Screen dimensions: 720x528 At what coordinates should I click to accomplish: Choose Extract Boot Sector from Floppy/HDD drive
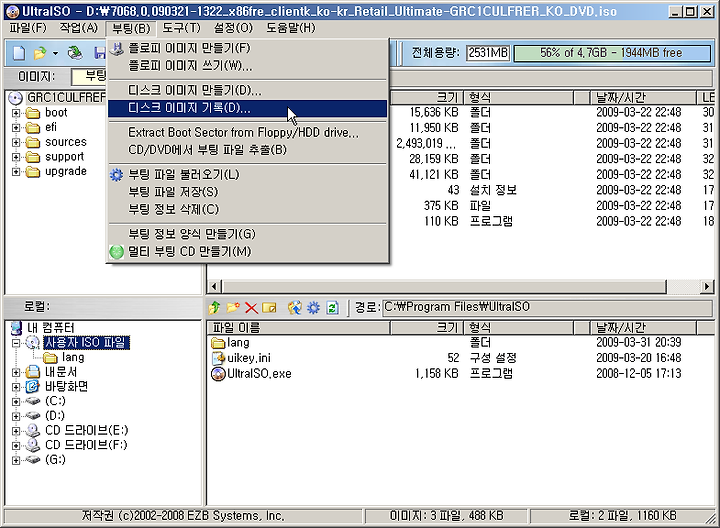[248, 133]
